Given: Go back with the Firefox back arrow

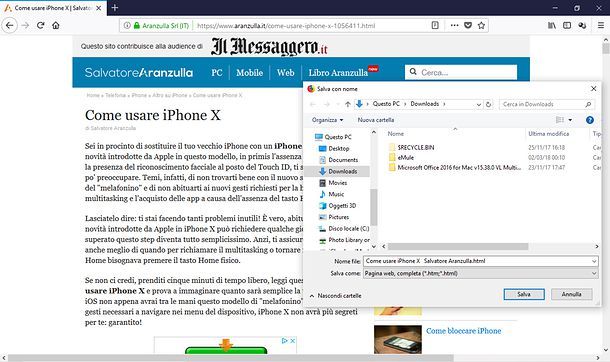Looking at the screenshot, I should pos(10,25).
